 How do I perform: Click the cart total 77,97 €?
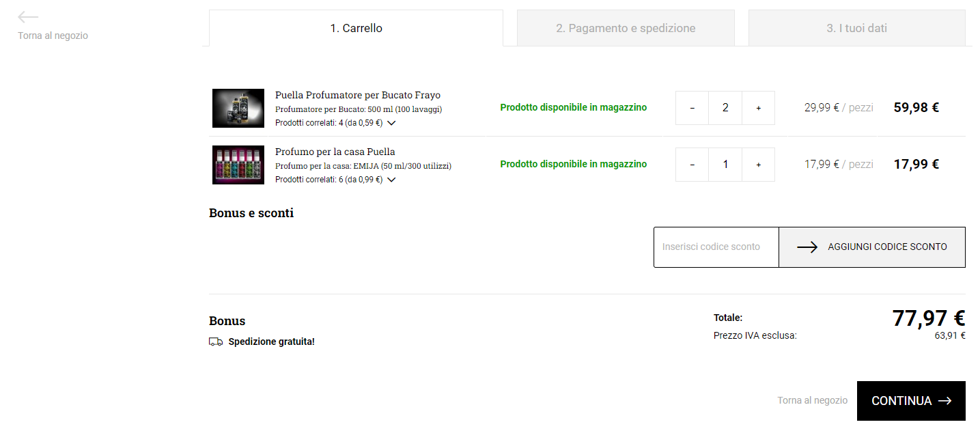(x=929, y=318)
